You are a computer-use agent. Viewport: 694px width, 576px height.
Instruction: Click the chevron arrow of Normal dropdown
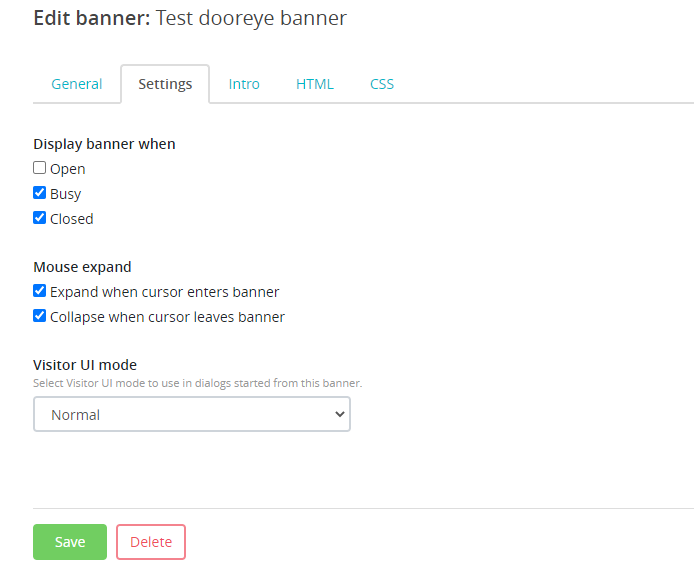[x=339, y=414]
